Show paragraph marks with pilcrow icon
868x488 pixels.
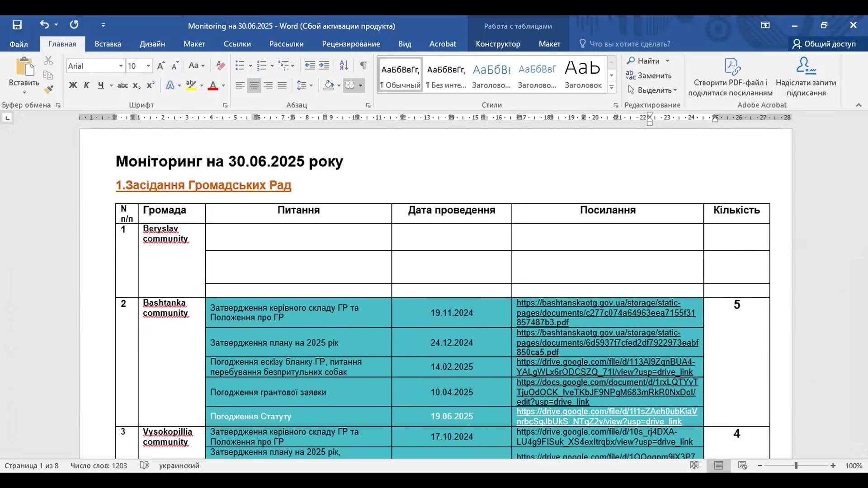(x=363, y=66)
